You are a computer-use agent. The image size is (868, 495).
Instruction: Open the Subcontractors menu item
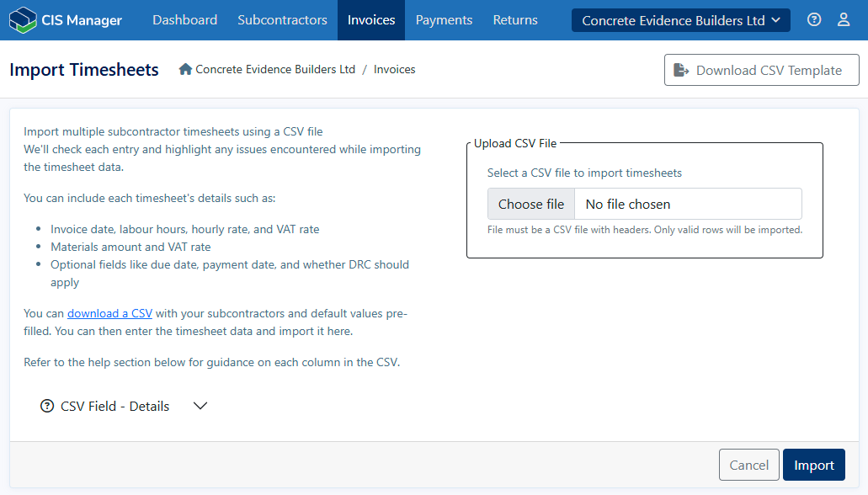[x=282, y=20]
